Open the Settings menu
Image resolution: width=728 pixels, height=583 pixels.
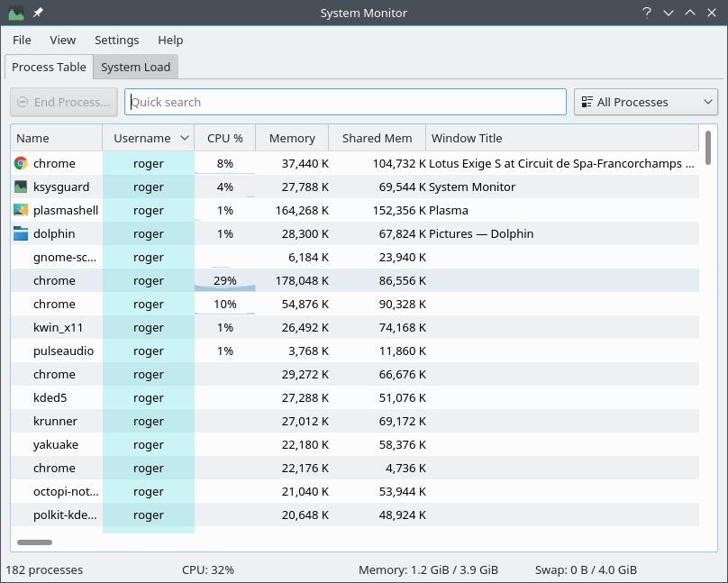[x=116, y=40]
